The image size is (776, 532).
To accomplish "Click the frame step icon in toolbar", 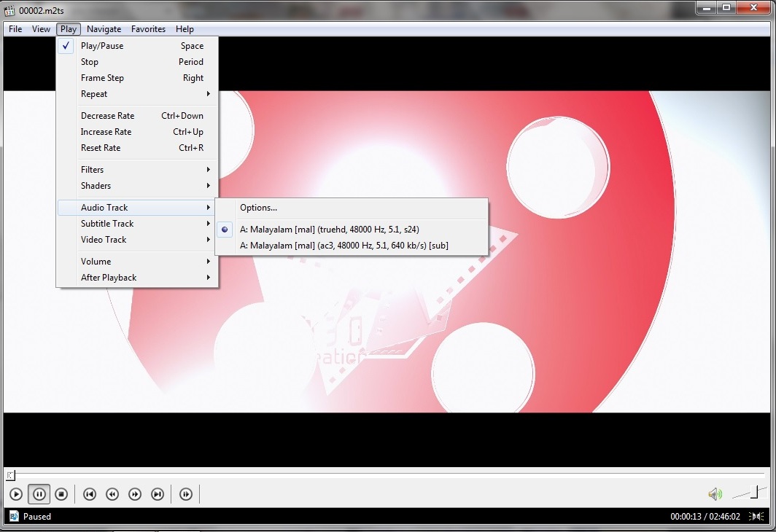I will tap(186, 494).
